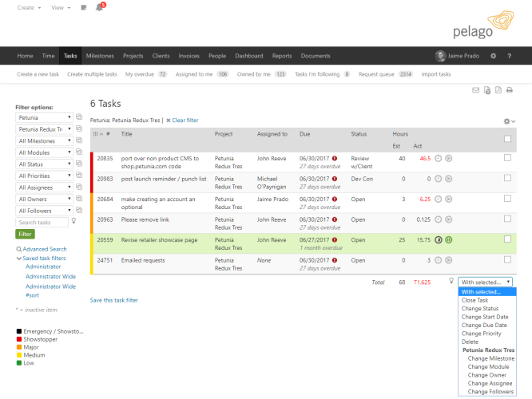This screenshot has width=532, height=399.
Task: Log time on task 20835 clock icon
Action: point(439,158)
